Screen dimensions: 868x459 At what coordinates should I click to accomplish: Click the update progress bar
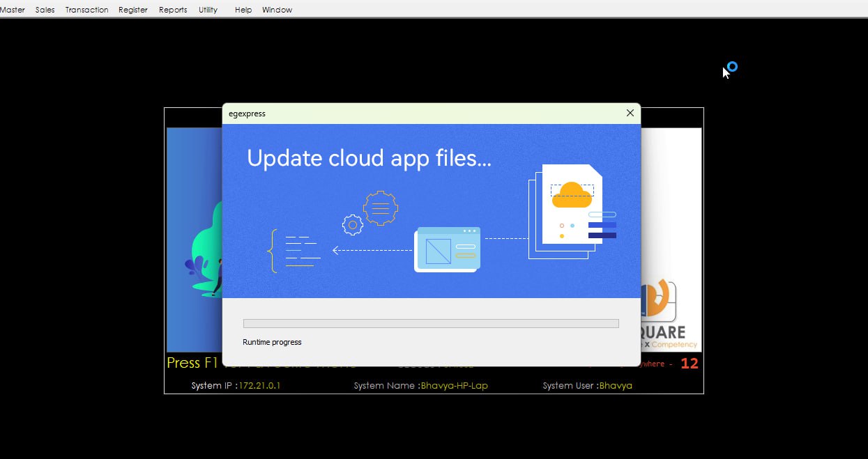(430, 323)
